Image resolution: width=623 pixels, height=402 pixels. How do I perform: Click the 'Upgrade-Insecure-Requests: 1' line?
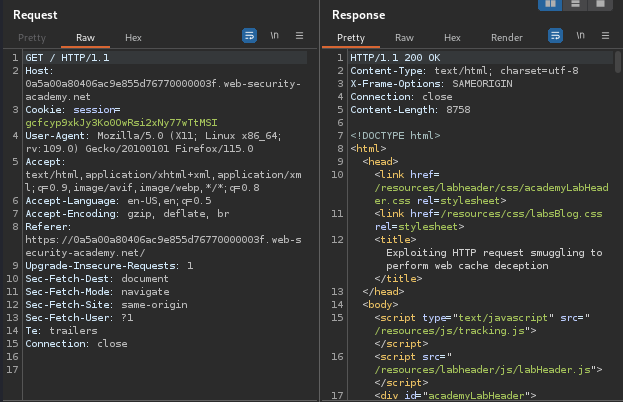[109, 266]
